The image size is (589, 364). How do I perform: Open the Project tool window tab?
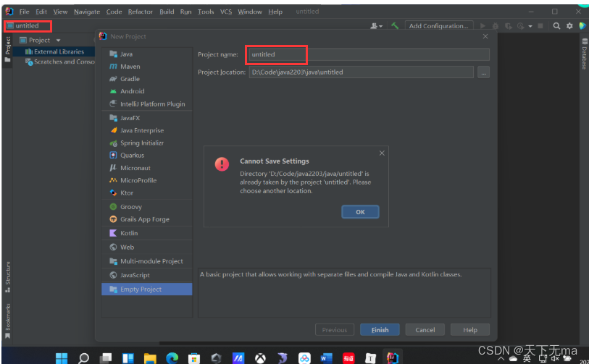7,49
